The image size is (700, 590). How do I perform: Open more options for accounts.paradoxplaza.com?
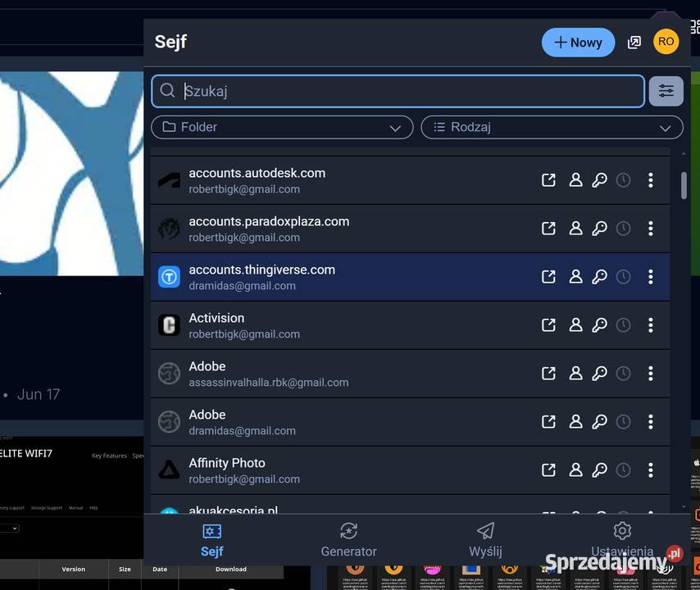[651, 229]
